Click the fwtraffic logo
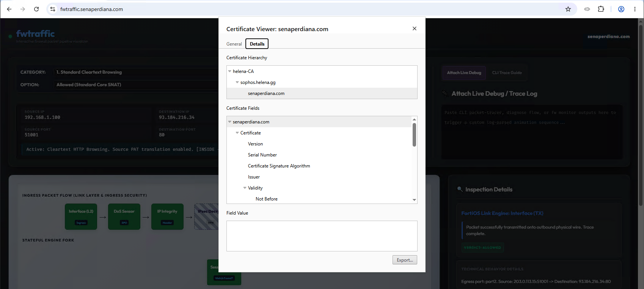This screenshot has height=289, width=644. coord(35,34)
